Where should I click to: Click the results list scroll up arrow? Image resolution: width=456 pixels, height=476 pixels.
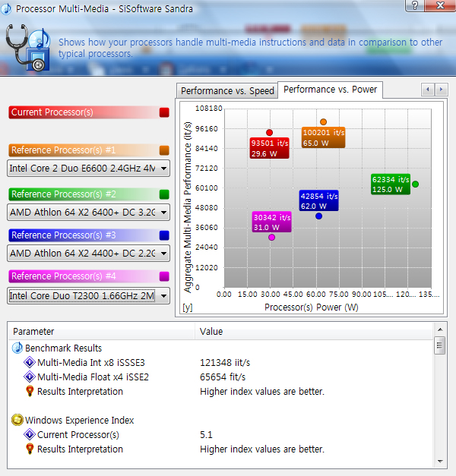pyautogui.click(x=440, y=329)
